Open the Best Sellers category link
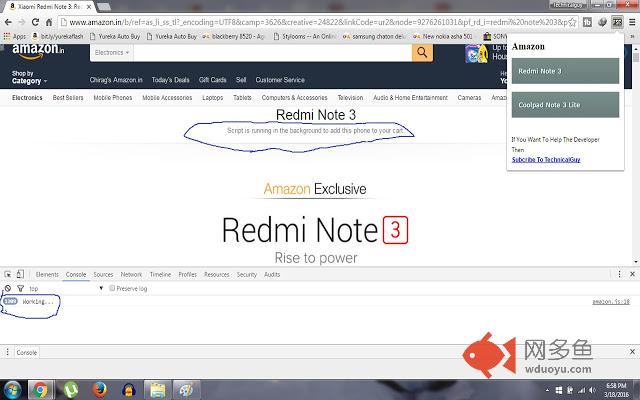 [x=68, y=98]
